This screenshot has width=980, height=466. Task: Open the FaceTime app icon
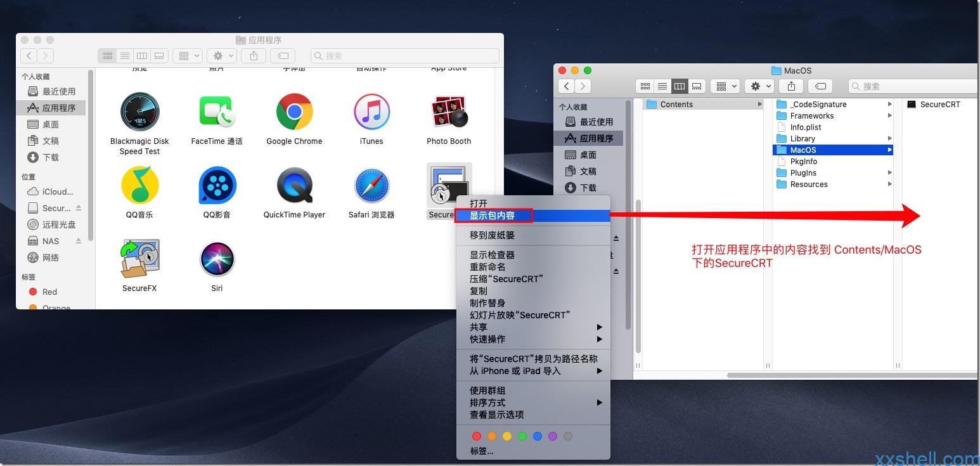pyautogui.click(x=217, y=112)
